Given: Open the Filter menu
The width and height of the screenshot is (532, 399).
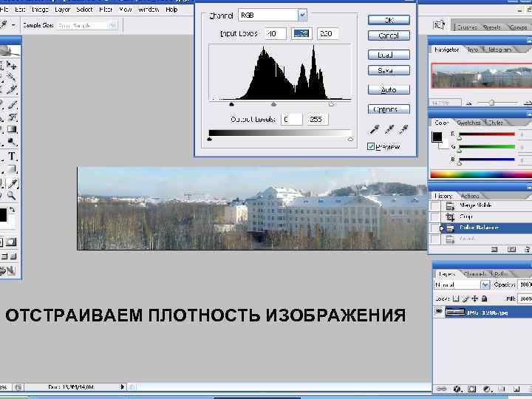Looking at the screenshot, I should (106, 10).
